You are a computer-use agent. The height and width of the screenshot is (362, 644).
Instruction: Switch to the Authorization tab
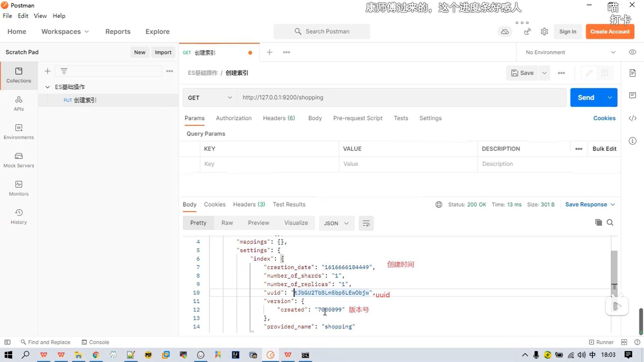click(233, 118)
